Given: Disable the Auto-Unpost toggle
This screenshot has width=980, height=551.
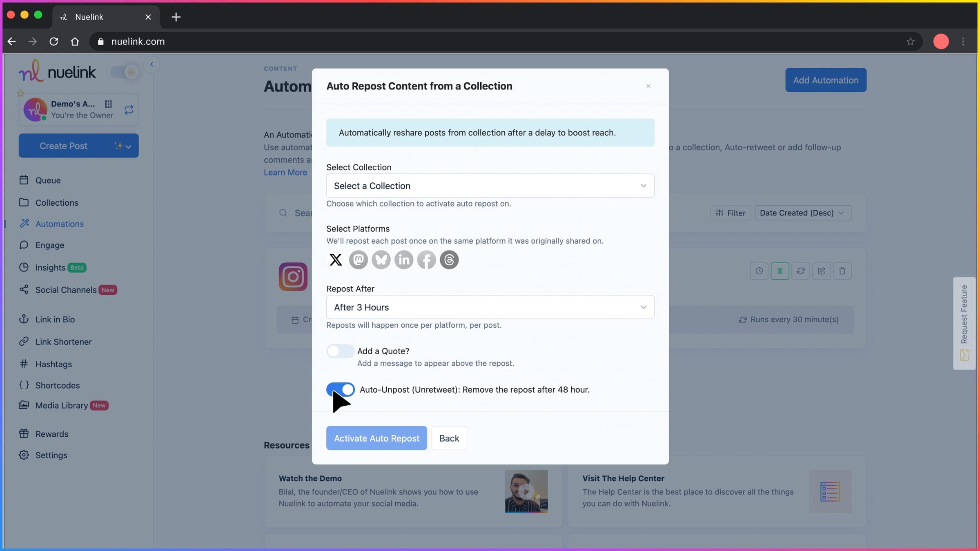Looking at the screenshot, I should pos(340,389).
